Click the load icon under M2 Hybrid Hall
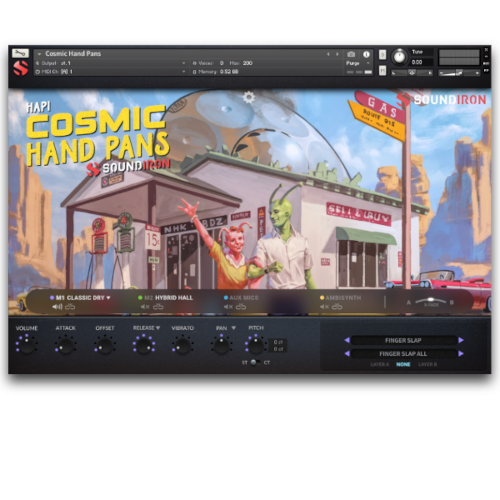Screen dimensions: 500x500 158,307
